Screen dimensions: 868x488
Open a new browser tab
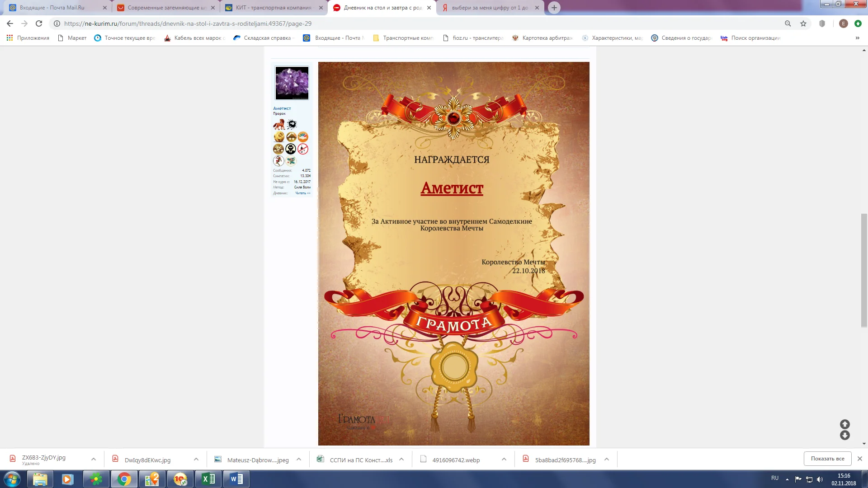point(554,8)
